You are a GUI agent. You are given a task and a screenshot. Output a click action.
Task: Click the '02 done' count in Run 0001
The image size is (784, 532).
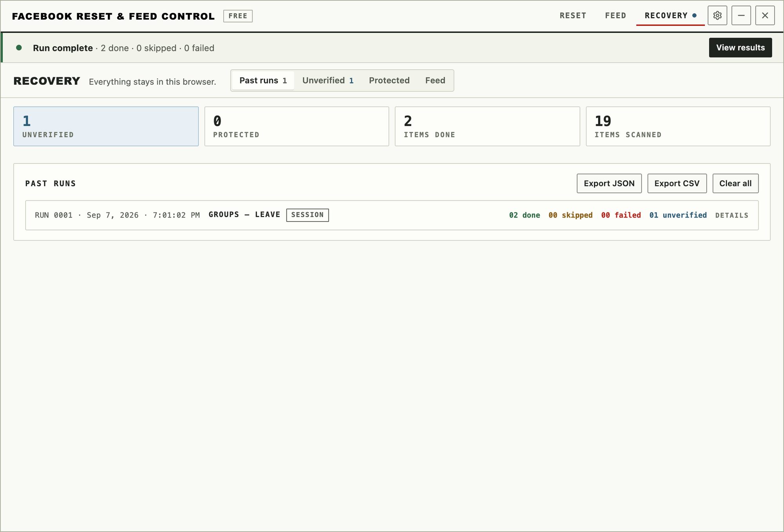tap(524, 215)
